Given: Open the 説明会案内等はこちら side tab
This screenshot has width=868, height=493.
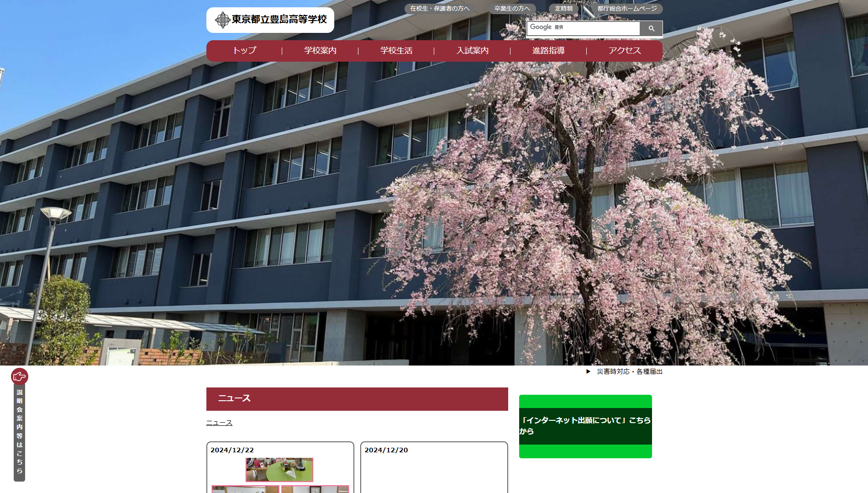Looking at the screenshot, I should tap(20, 432).
